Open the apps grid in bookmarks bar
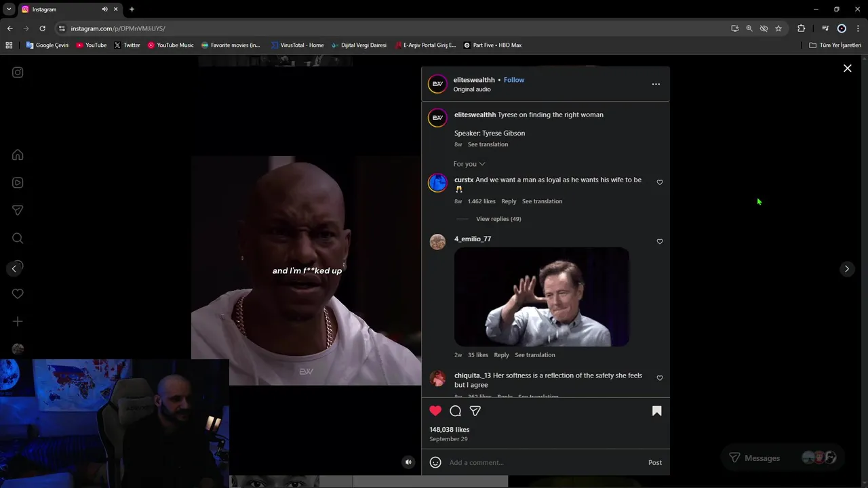The height and width of the screenshot is (488, 868). pos(9,45)
